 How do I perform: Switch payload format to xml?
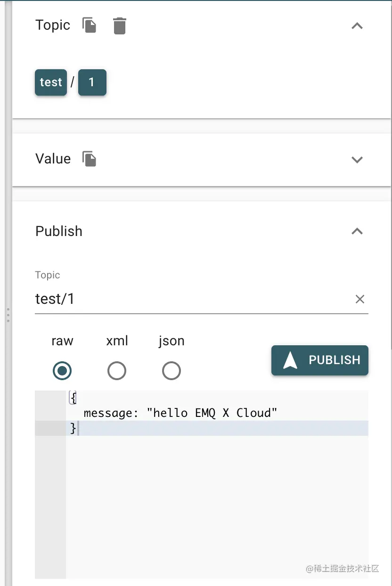point(117,371)
